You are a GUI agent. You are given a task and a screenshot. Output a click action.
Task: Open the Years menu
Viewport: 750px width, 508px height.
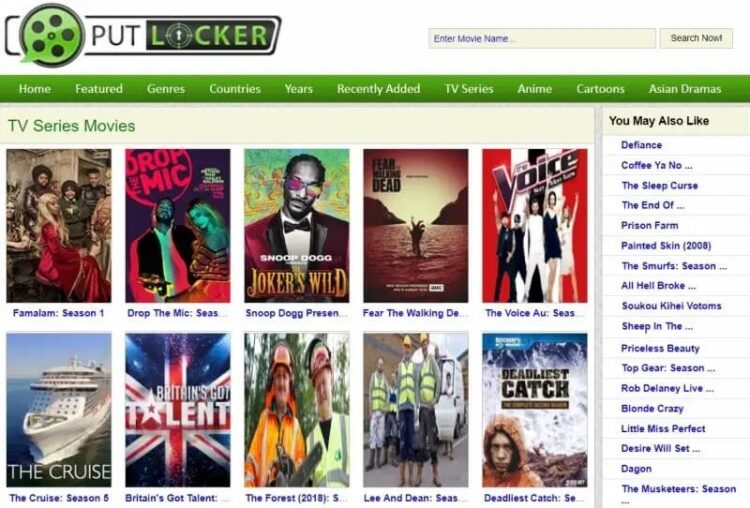[x=298, y=89]
